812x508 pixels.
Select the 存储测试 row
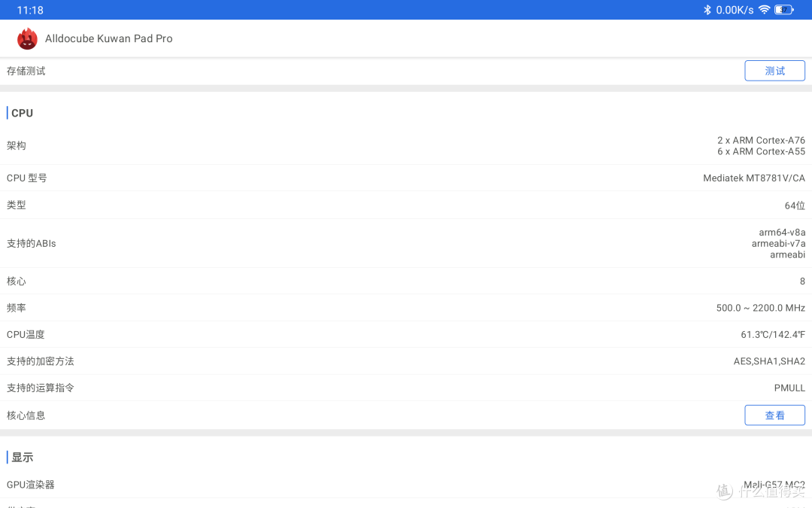coord(406,71)
